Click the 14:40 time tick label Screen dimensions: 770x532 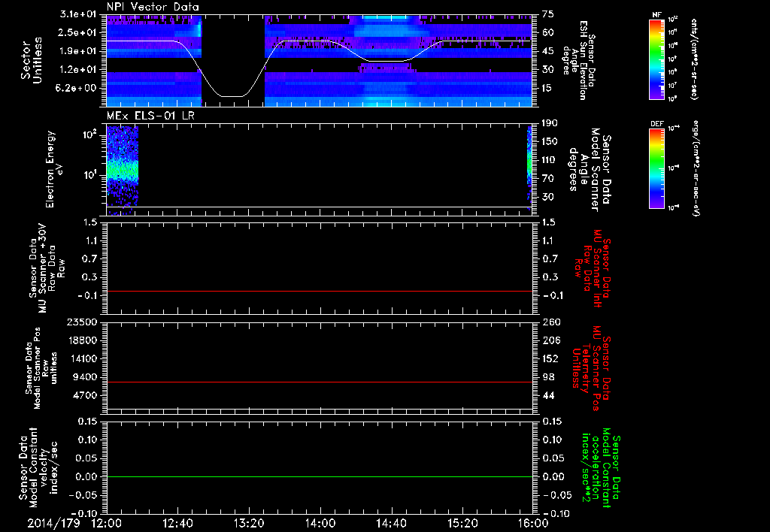pos(391,523)
